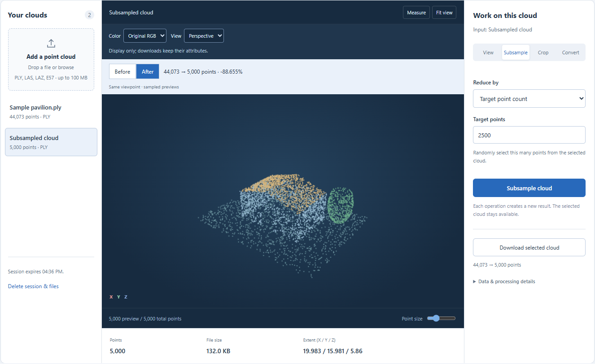Image resolution: width=595 pixels, height=364 pixels.
Task: Click Delete session & files link
Action: [x=33, y=286]
